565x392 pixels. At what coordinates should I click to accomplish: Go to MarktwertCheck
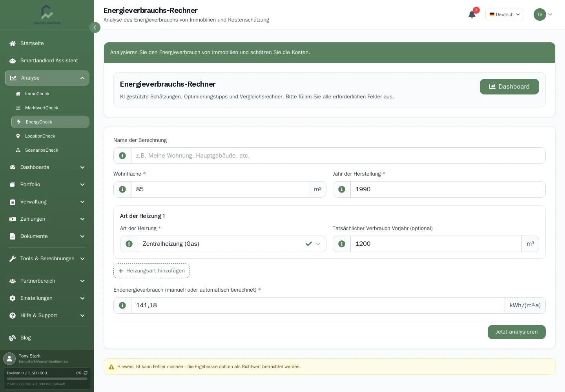[50, 108]
